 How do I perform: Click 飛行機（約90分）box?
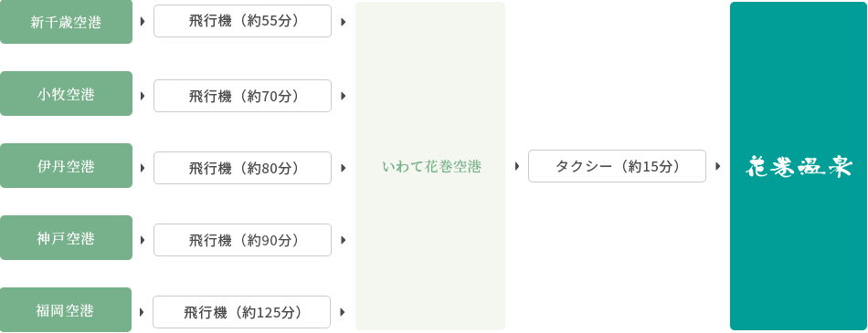242,240
